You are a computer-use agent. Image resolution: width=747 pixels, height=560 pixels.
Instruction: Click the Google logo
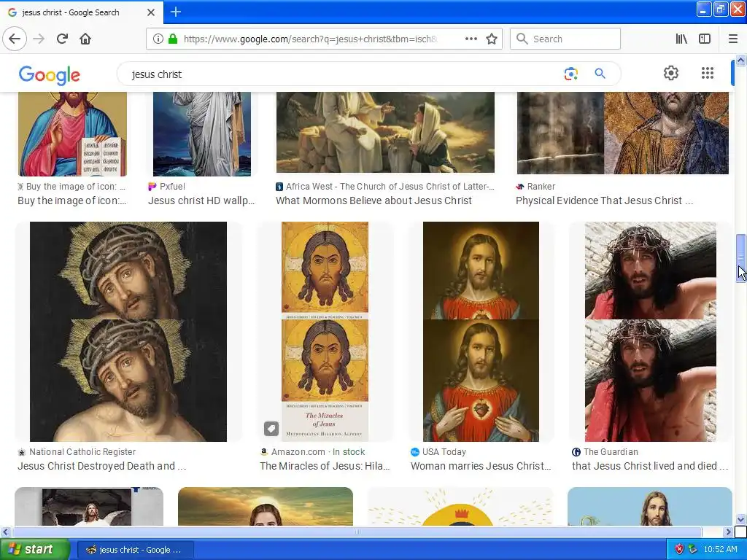(50, 75)
